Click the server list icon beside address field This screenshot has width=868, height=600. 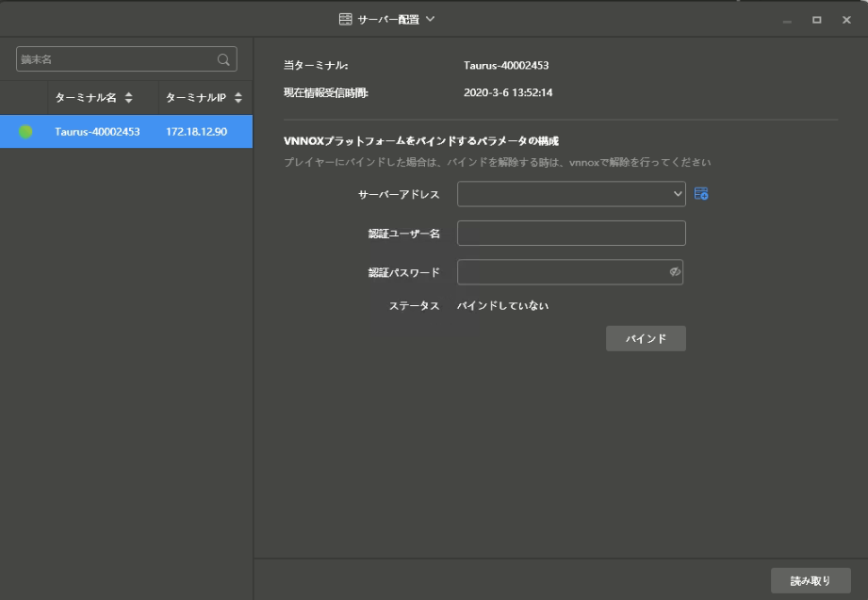coord(700,193)
